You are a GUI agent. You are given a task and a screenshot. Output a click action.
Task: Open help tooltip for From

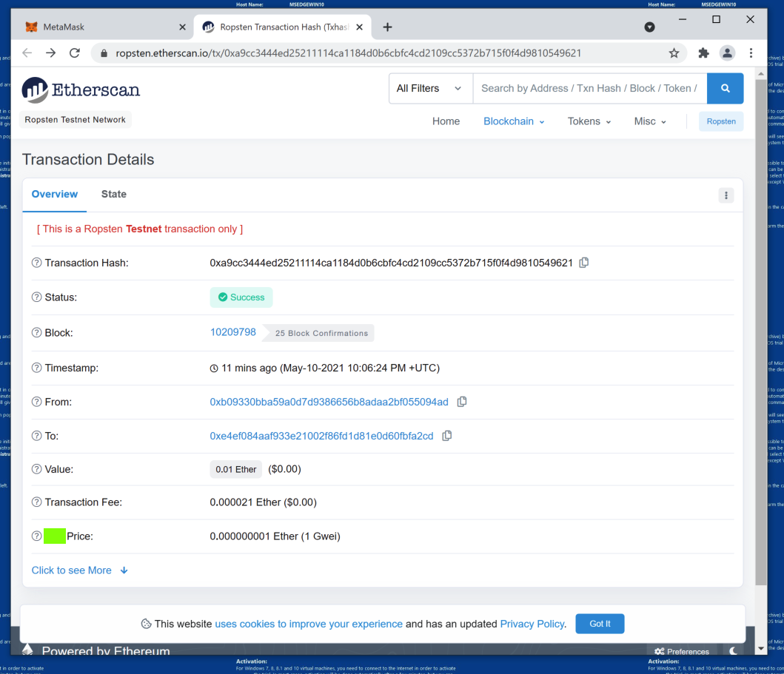pyautogui.click(x=36, y=402)
